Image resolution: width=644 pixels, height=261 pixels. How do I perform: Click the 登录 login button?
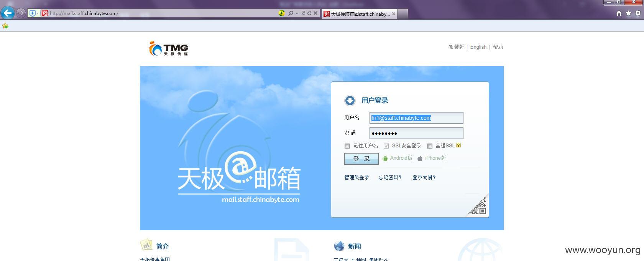361,159
